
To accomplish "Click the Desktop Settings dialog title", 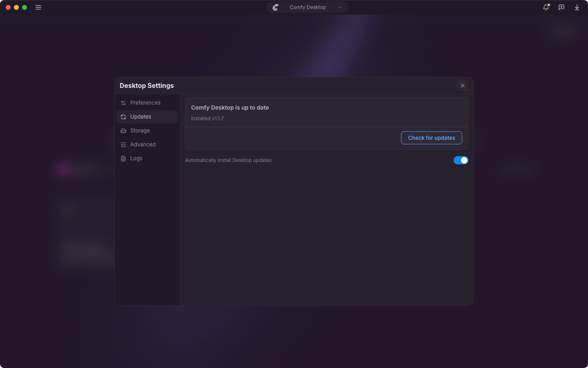I will pyautogui.click(x=147, y=85).
